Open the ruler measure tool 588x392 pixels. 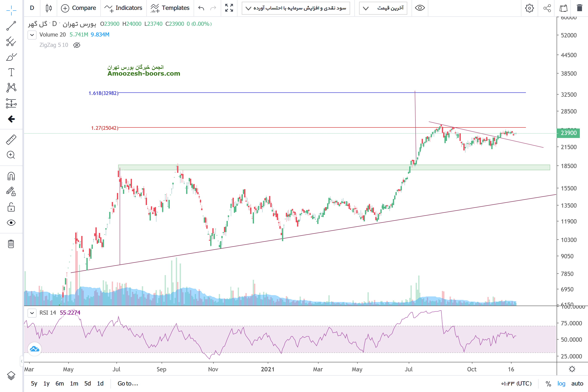point(11,140)
